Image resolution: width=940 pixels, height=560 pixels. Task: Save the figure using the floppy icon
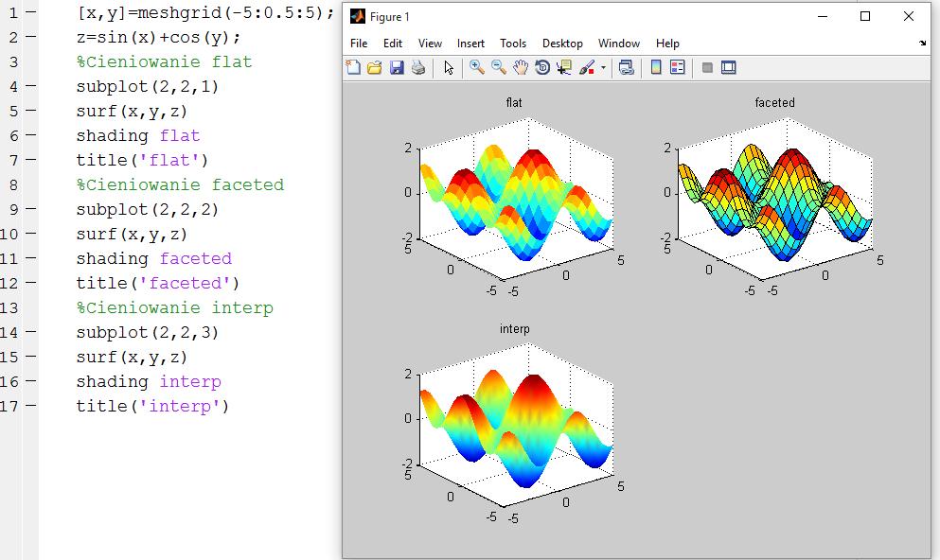click(x=397, y=68)
